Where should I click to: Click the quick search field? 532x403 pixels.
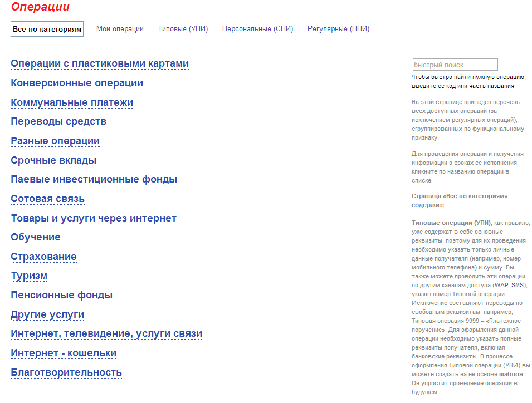pyautogui.click(x=455, y=65)
